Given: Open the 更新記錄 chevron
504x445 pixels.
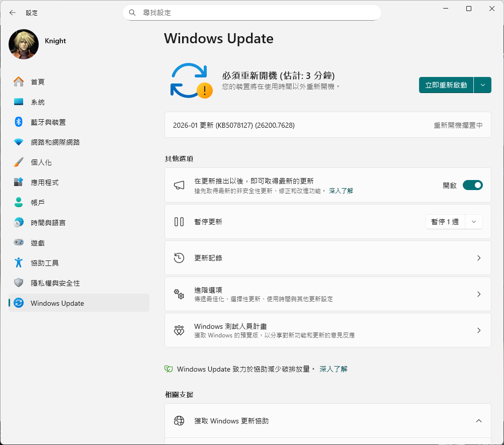Looking at the screenshot, I should point(479,258).
